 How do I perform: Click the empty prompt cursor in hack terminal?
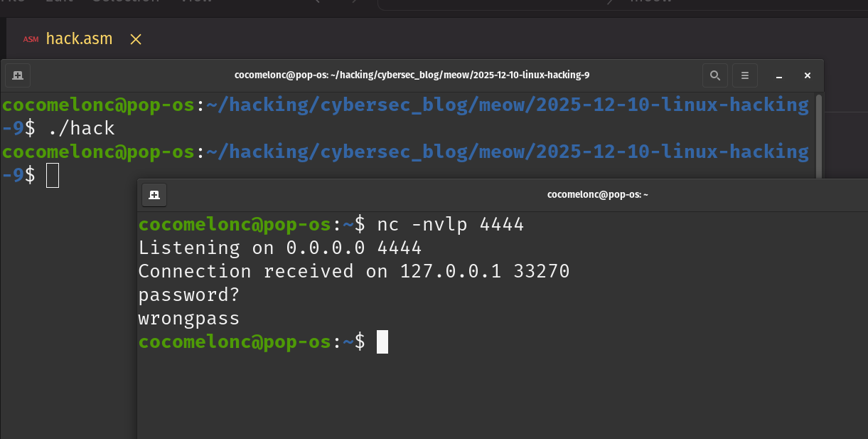coord(52,175)
